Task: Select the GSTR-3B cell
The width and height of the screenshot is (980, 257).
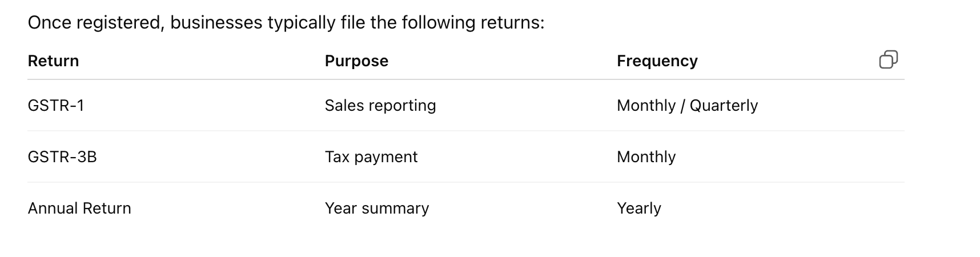Action: click(x=62, y=157)
